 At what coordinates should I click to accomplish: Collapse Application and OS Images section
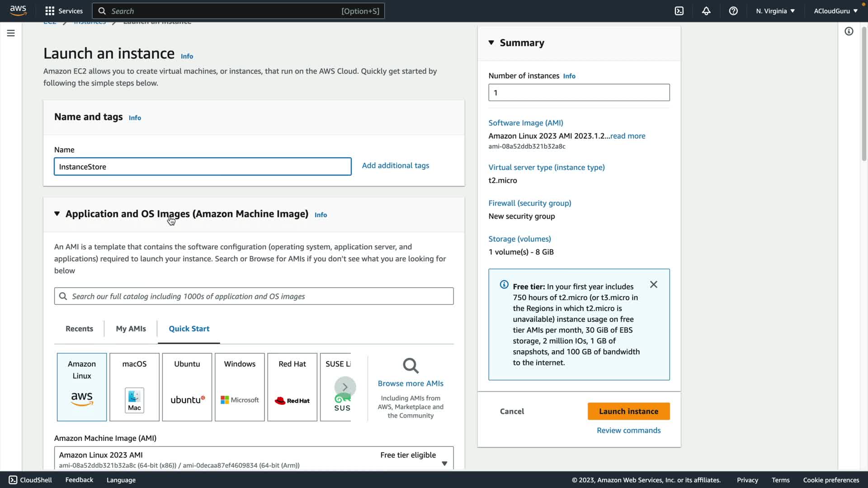tap(57, 214)
